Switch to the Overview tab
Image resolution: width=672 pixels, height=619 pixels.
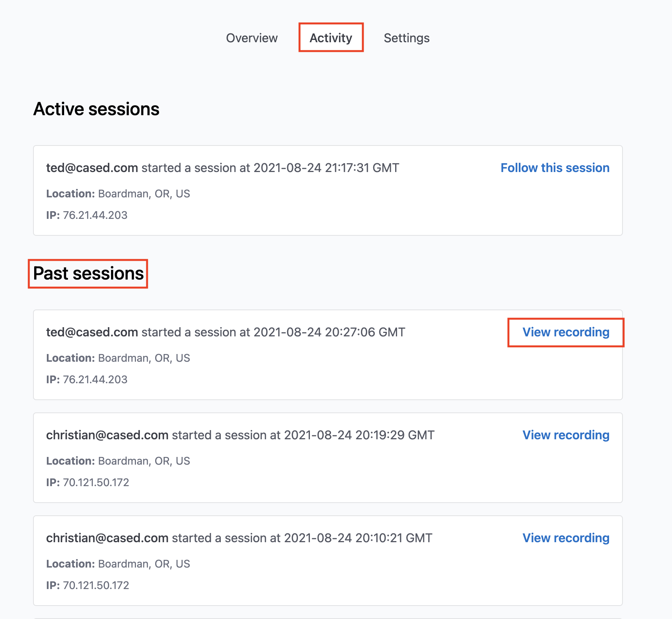pos(252,38)
